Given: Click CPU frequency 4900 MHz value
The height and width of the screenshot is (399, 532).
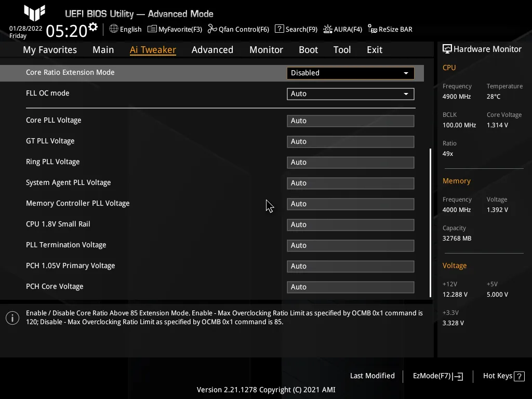Looking at the screenshot, I should [x=457, y=97].
